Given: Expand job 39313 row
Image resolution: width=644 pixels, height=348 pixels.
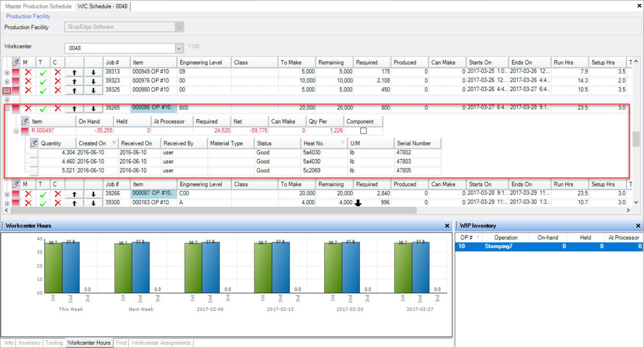Looking at the screenshot, I should click(x=7, y=72).
